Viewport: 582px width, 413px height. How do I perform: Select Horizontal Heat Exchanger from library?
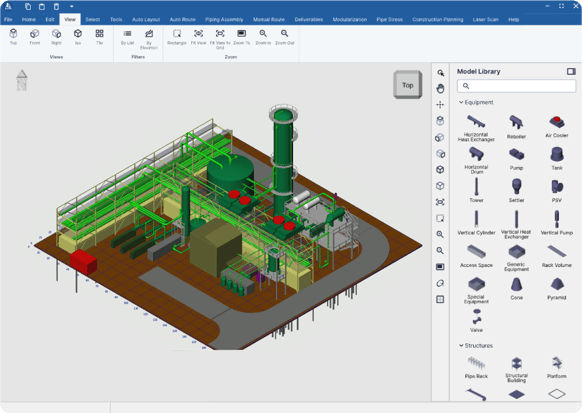pos(476,128)
